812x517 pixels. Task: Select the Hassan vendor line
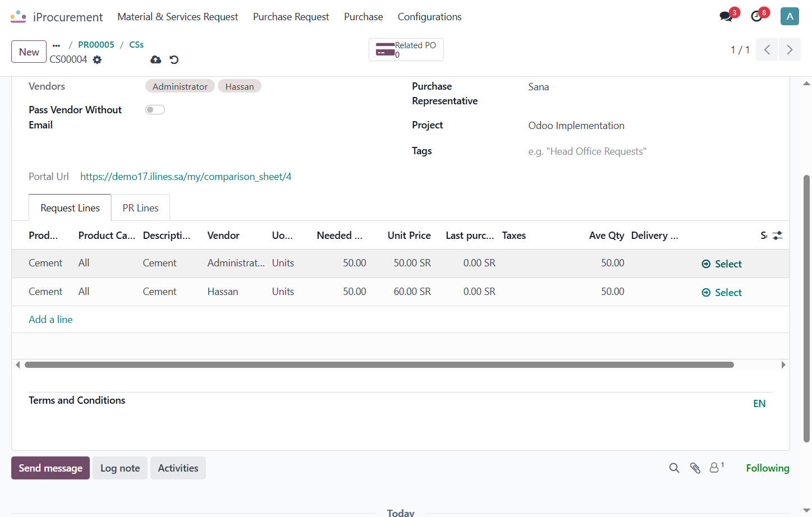(722, 292)
